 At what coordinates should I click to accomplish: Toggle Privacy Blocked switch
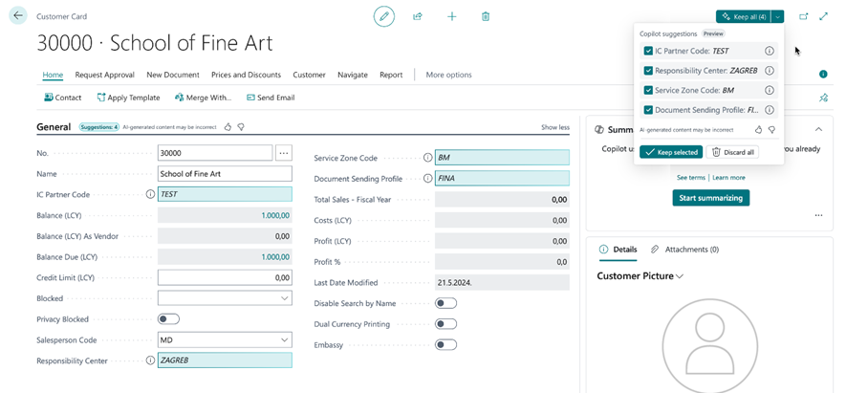pos(169,319)
